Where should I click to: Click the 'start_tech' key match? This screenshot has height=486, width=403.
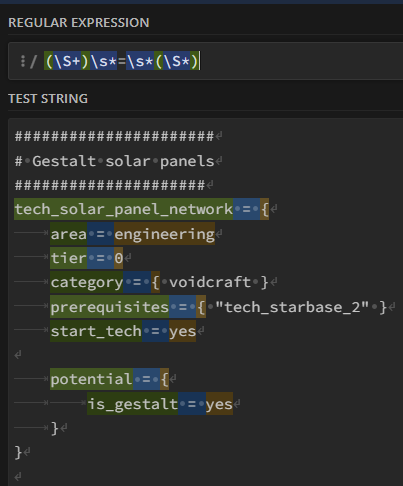(x=96, y=331)
